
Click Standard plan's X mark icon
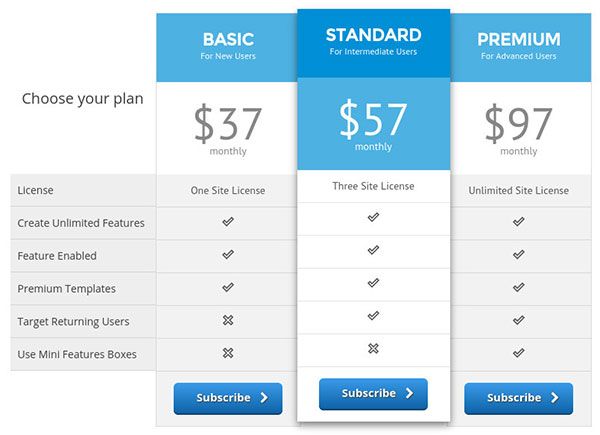tap(373, 349)
